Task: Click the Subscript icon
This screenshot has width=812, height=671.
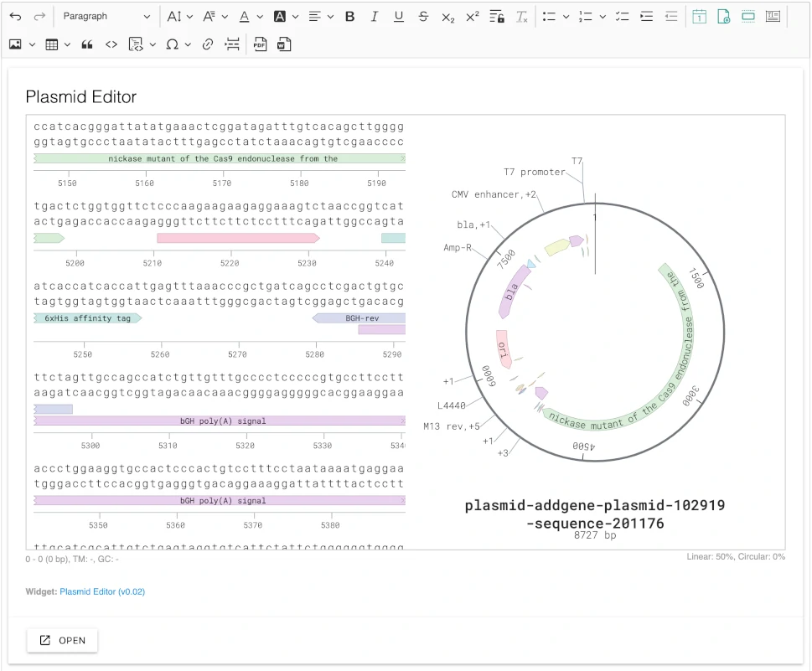Action: click(447, 17)
